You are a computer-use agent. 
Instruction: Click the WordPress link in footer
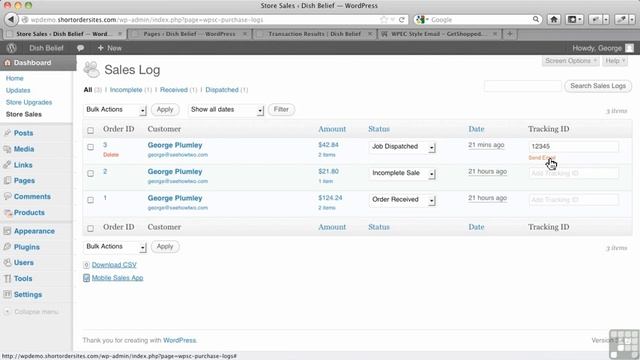coord(180,340)
